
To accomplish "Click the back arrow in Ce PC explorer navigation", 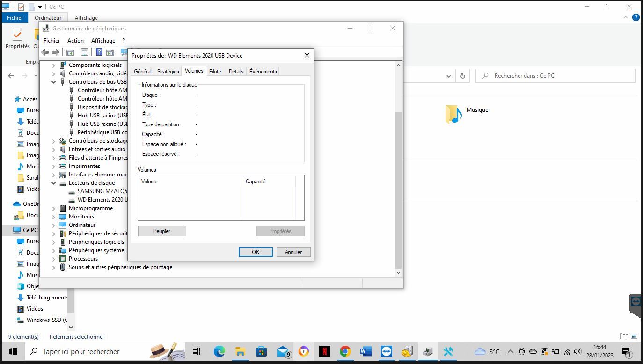I will pos(11,76).
